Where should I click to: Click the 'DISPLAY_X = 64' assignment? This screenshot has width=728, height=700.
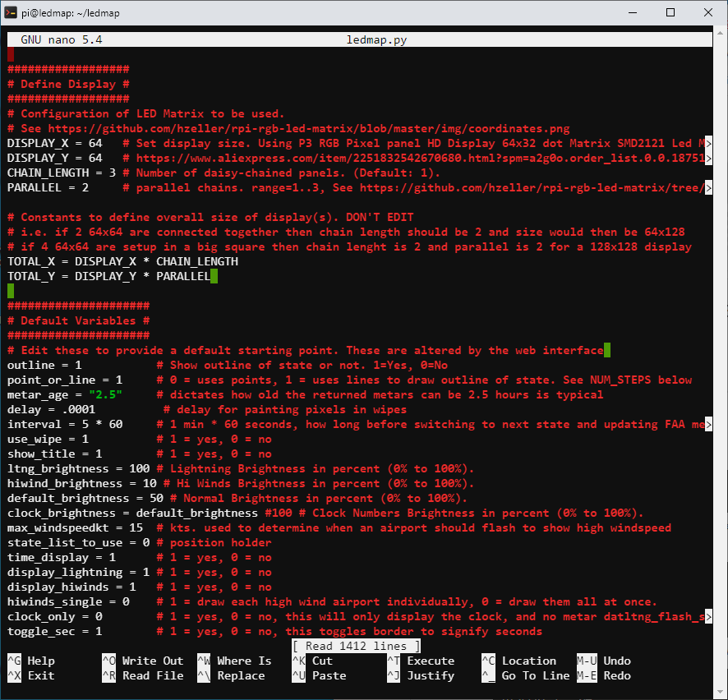55,144
